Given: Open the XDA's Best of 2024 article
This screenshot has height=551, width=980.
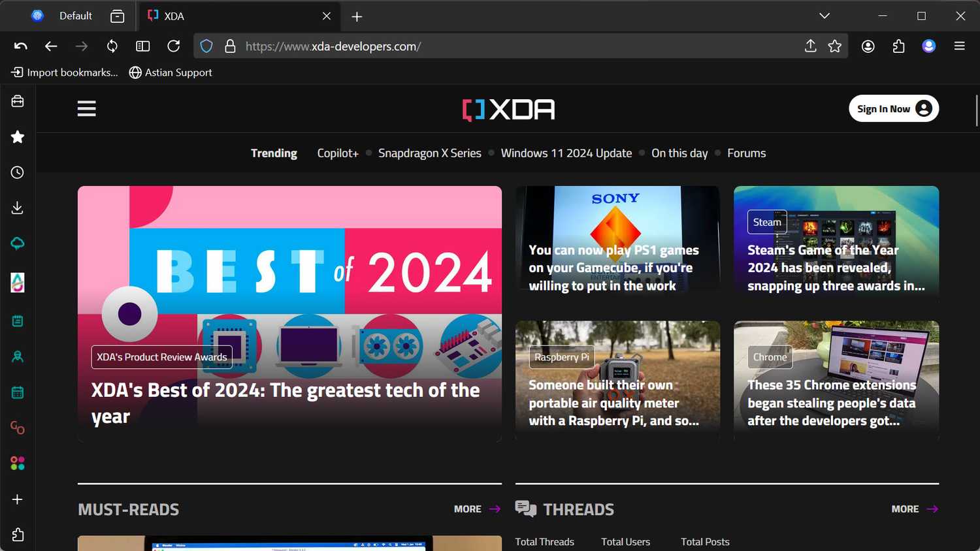Looking at the screenshot, I should pyautogui.click(x=286, y=403).
